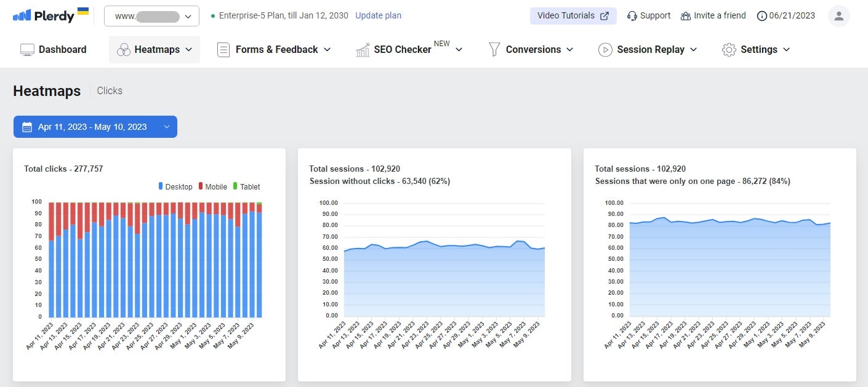Viewport: 868px width, 387px height.
Task: Toggle the Desktop legend series
Action: (x=175, y=186)
